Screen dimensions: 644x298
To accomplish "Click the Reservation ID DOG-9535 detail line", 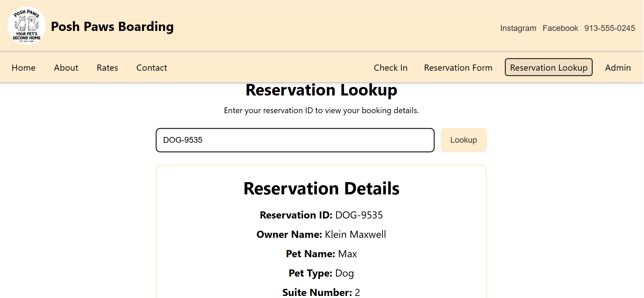I will (321, 215).
